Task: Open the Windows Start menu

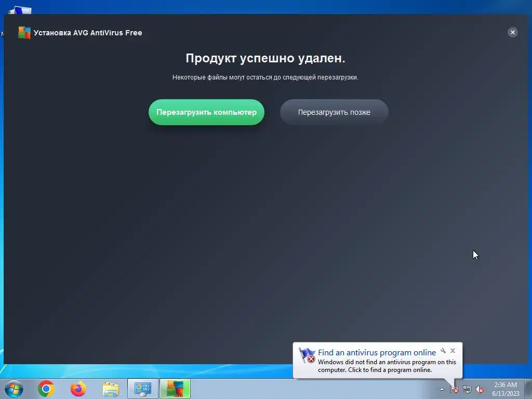Action: coord(14,389)
